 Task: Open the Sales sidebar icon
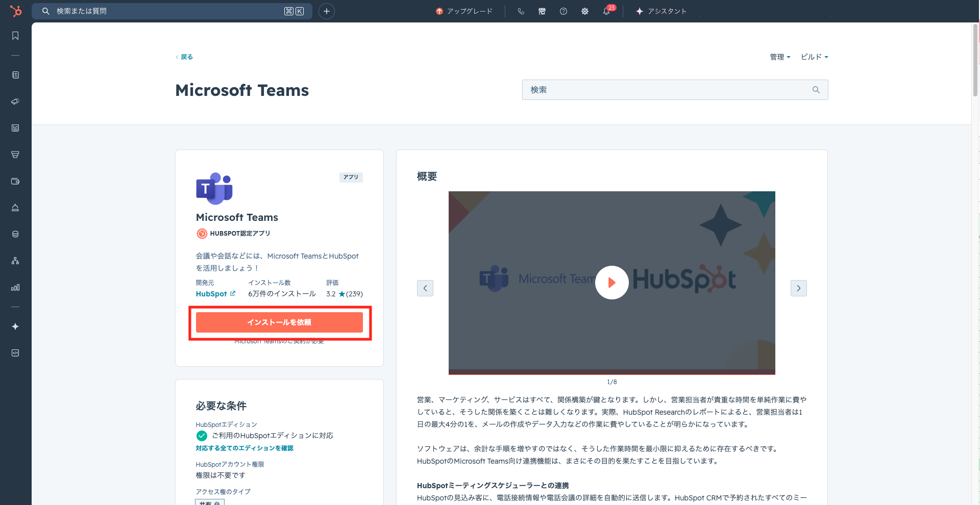(x=15, y=155)
